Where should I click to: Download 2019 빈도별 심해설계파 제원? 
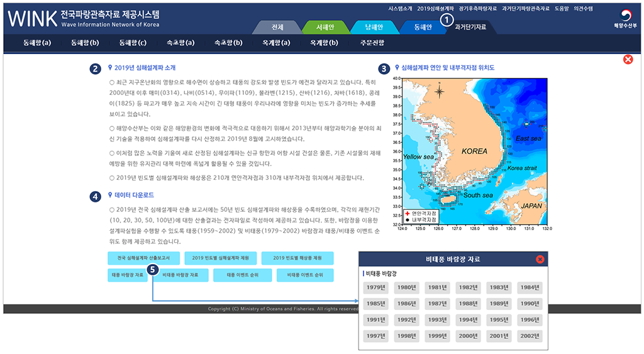pyautogui.click(x=221, y=258)
